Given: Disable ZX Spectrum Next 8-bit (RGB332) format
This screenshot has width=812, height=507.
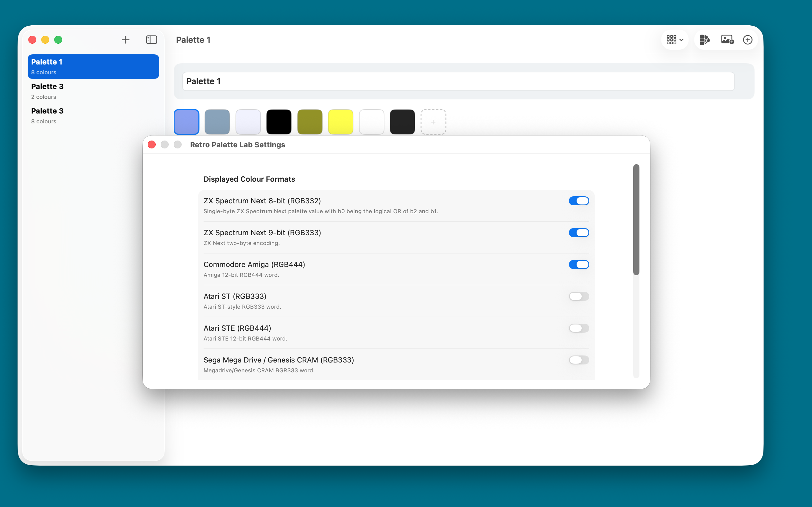Looking at the screenshot, I should 579,201.
